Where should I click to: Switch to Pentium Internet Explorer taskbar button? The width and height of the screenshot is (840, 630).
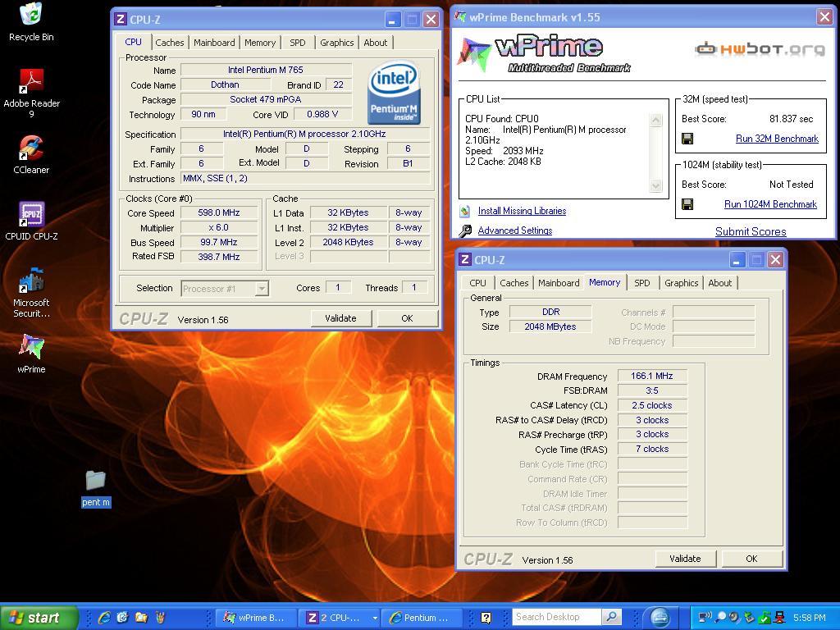[422, 618]
